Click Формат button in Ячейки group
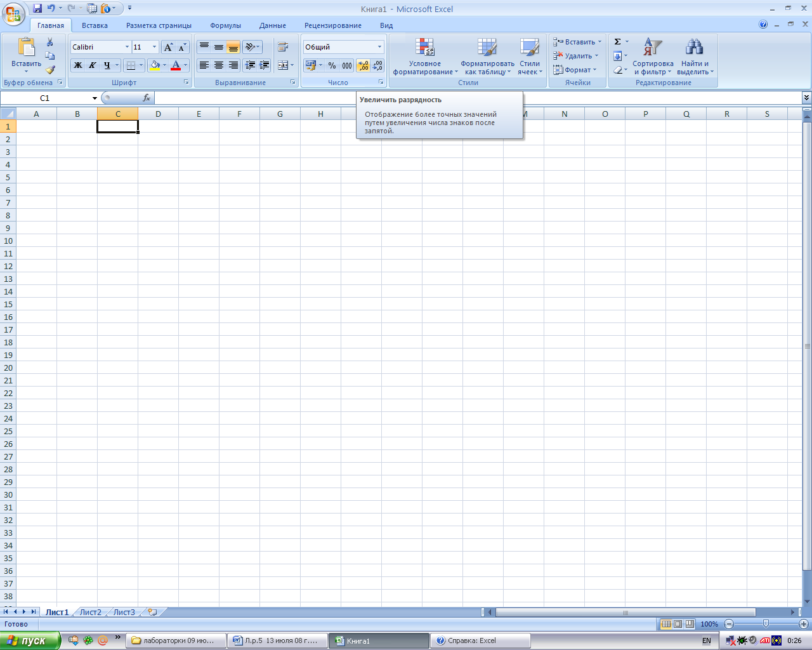Viewport: 812px width, 650px height. click(575, 70)
